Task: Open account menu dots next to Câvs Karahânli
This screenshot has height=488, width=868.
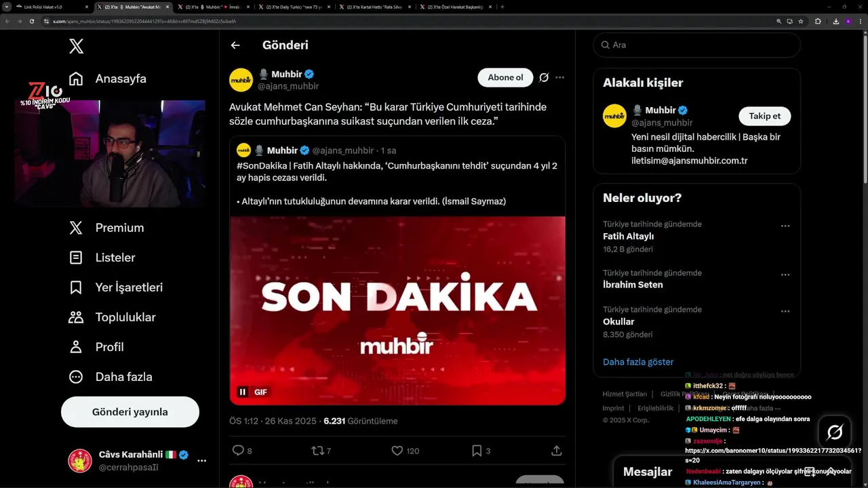Action: [x=201, y=460]
